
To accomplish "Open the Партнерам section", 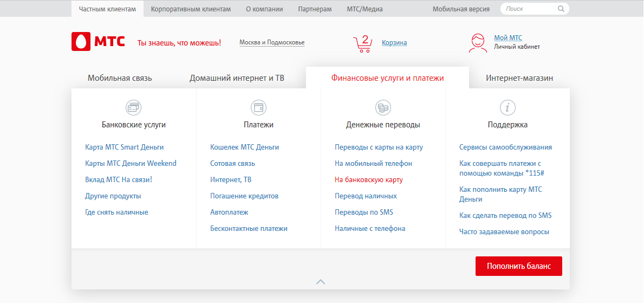I will tap(315, 9).
